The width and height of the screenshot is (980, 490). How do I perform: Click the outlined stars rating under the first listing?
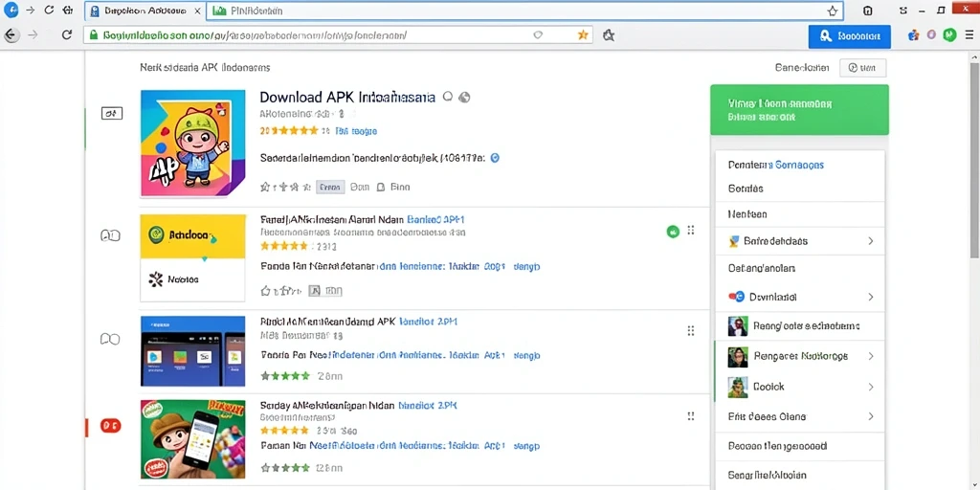(285, 187)
